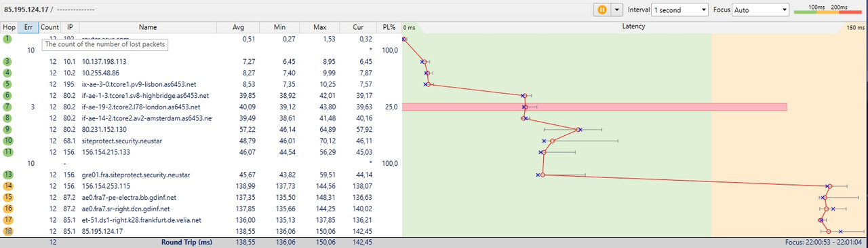868x248 pixels.
Task: Click the Focus 22:00:53 - 22:01:04 status text
Action: pos(823,242)
